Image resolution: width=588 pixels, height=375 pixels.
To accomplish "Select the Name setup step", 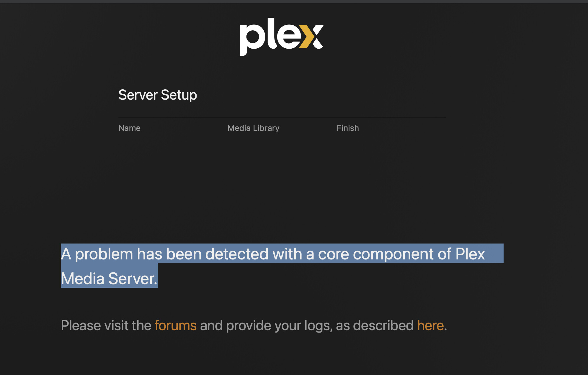I will pyautogui.click(x=129, y=128).
